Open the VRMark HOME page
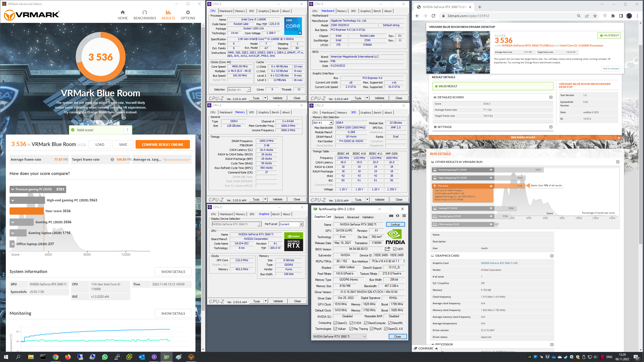The image size is (644, 362). pyautogui.click(x=123, y=15)
